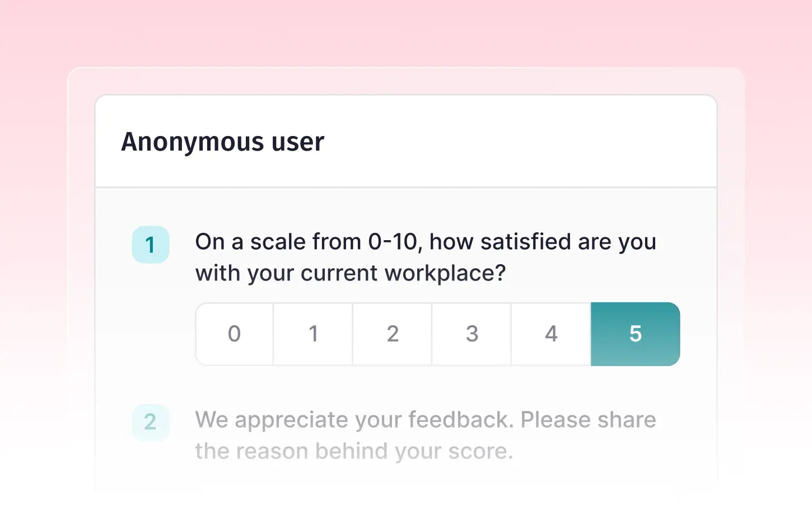The height and width of the screenshot is (515, 812).
Task: Click the pink background above the survey card
Action: click(x=406, y=34)
